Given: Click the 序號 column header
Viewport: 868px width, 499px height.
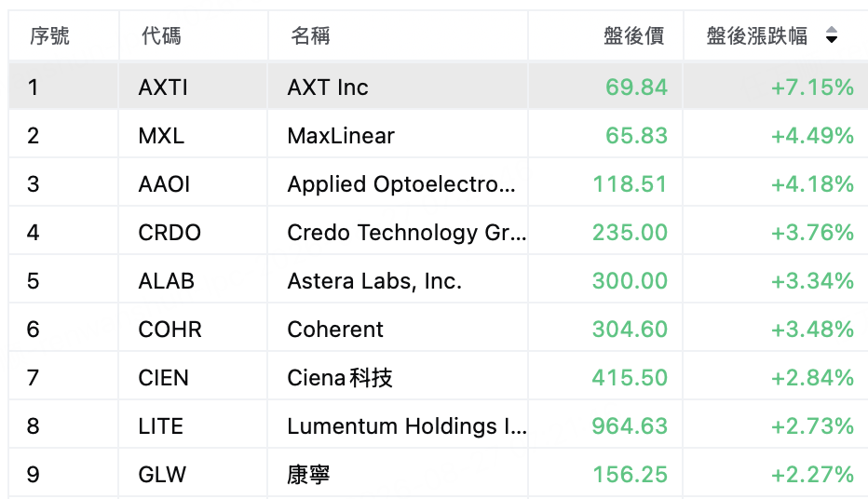Looking at the screenshot, I should tap(49, 36).
